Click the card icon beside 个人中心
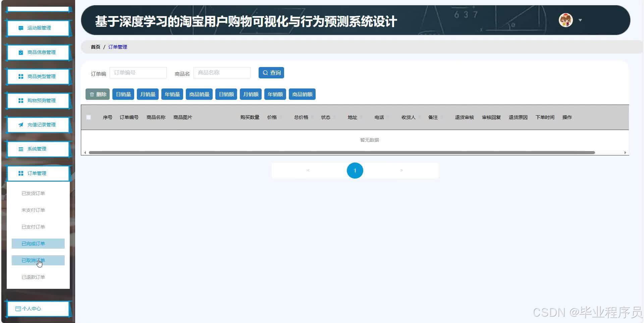 point(18,309)
